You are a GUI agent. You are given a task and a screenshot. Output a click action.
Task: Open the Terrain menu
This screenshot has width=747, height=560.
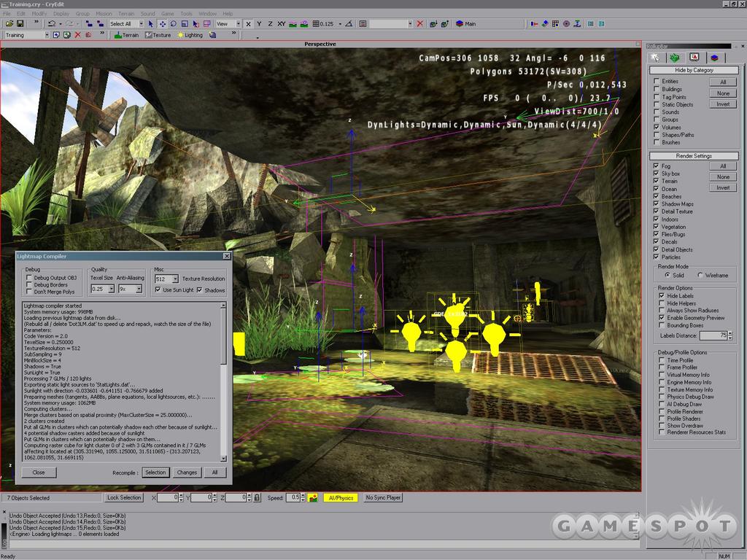[125, 14]
